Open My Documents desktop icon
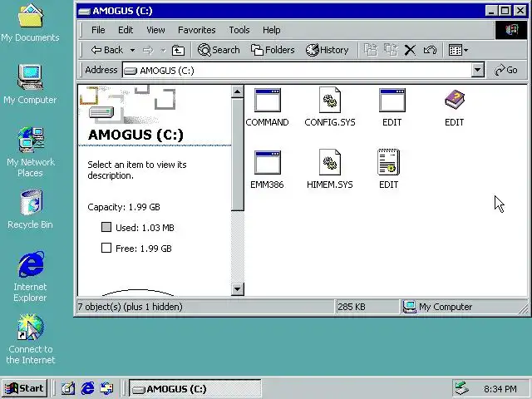Screen dimensions: 532x399 [30, 22]
